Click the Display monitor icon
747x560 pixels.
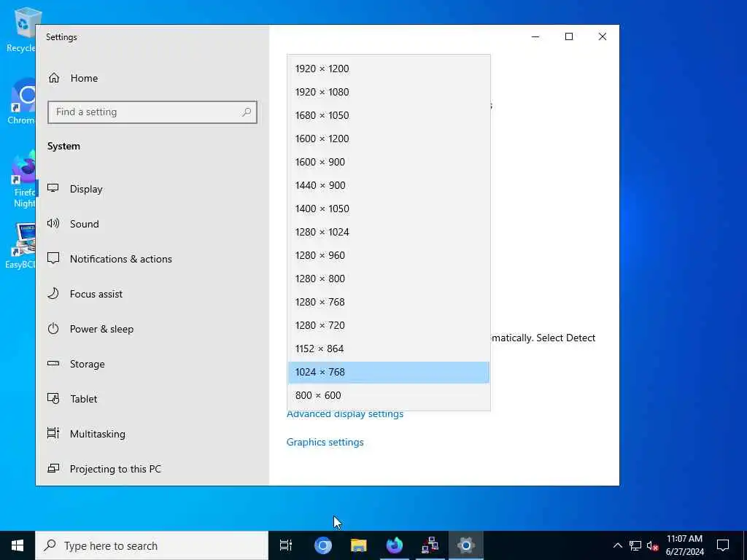(53, 188)
